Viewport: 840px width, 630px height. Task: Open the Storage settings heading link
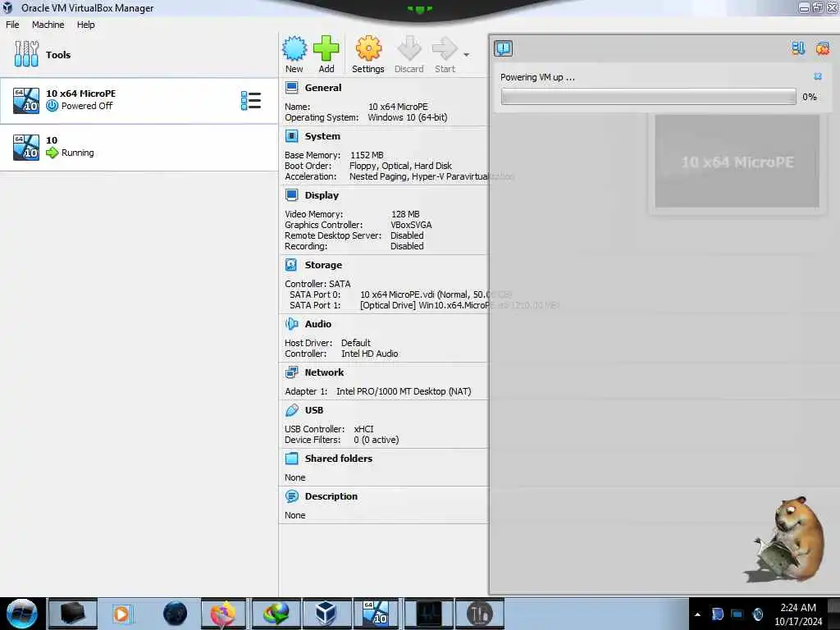point(323,265)
